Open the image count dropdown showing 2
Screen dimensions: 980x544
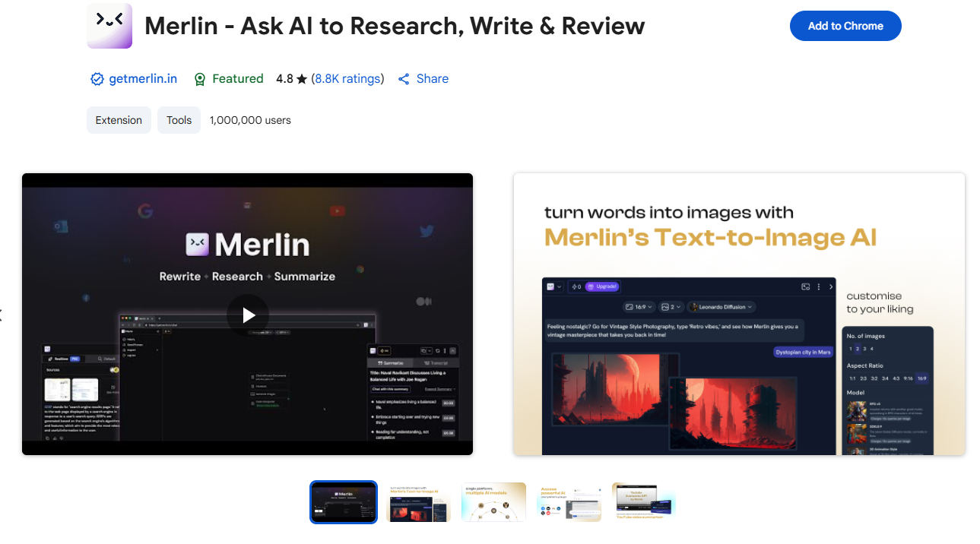click(671, 307)
